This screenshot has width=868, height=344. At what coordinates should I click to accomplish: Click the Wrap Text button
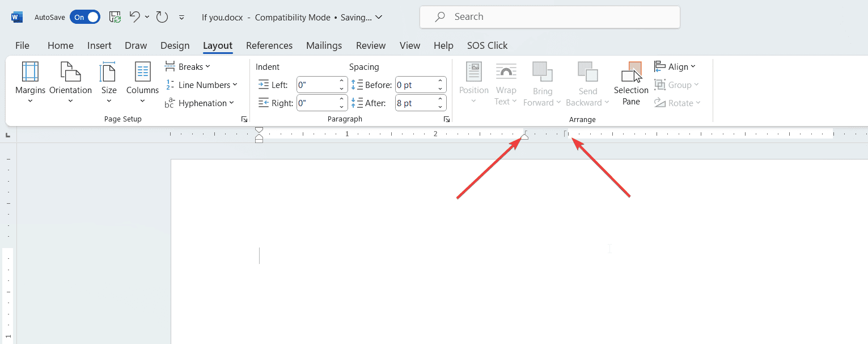click(x=506, y=83)
